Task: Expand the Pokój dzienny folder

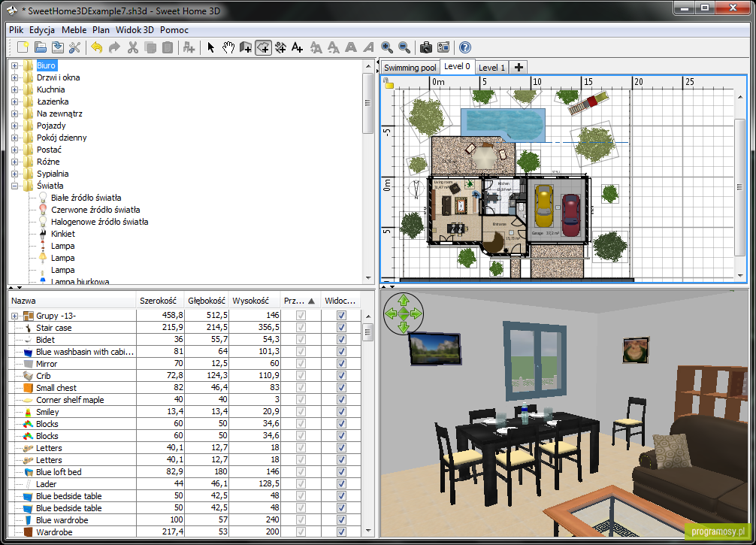Action: pyautogui.click(x=14, y=138)
